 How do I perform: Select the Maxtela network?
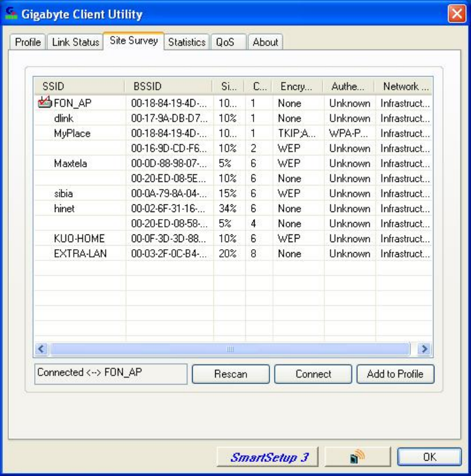click(70, 163)
